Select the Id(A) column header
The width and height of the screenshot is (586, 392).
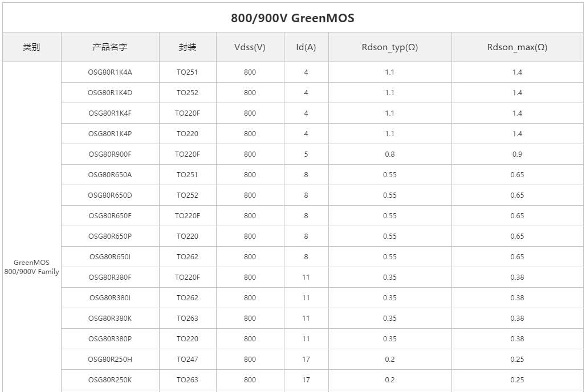tap(306, 47)
